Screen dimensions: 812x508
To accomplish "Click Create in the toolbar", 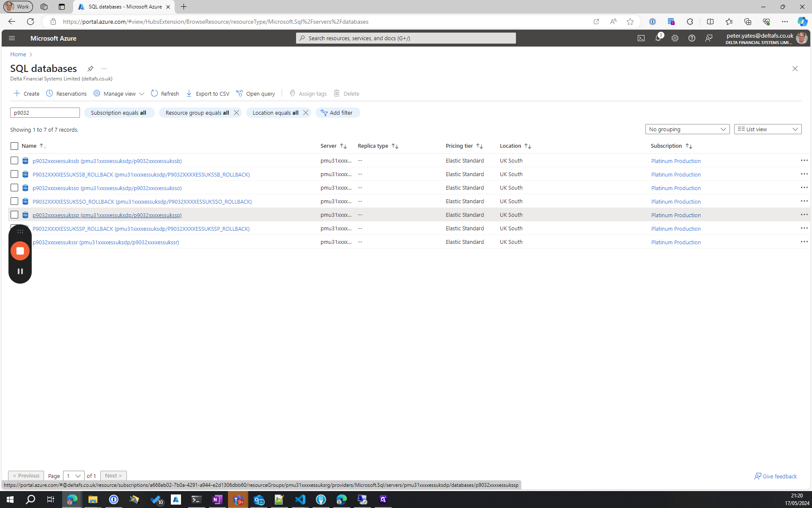I will tap(26, 94).
